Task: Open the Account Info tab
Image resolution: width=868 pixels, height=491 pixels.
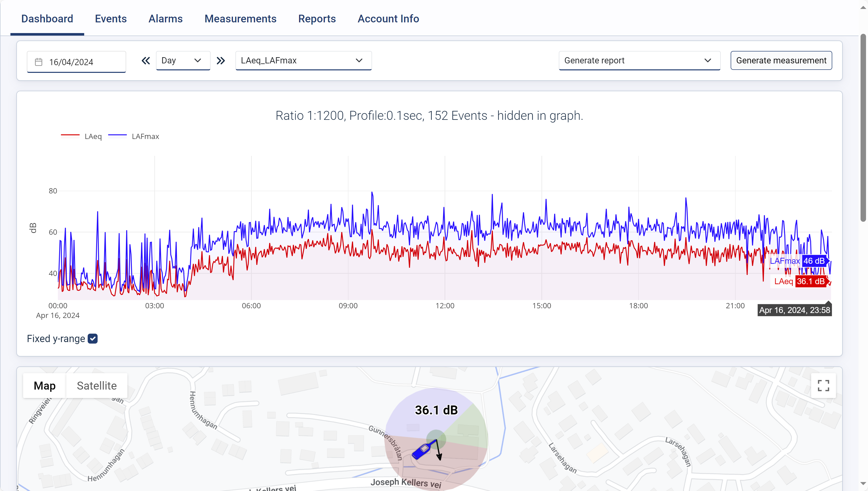Action: pyautogui.click(x=388, y=19)
